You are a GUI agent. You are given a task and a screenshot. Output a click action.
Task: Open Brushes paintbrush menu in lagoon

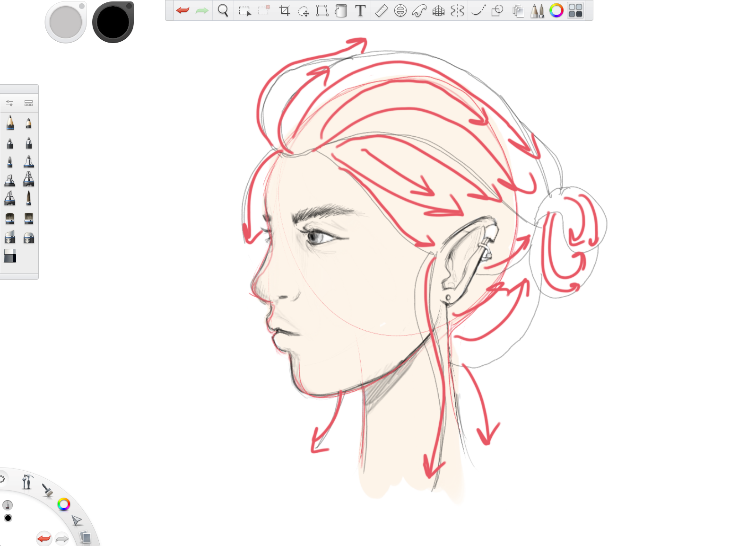click(47, 490)
